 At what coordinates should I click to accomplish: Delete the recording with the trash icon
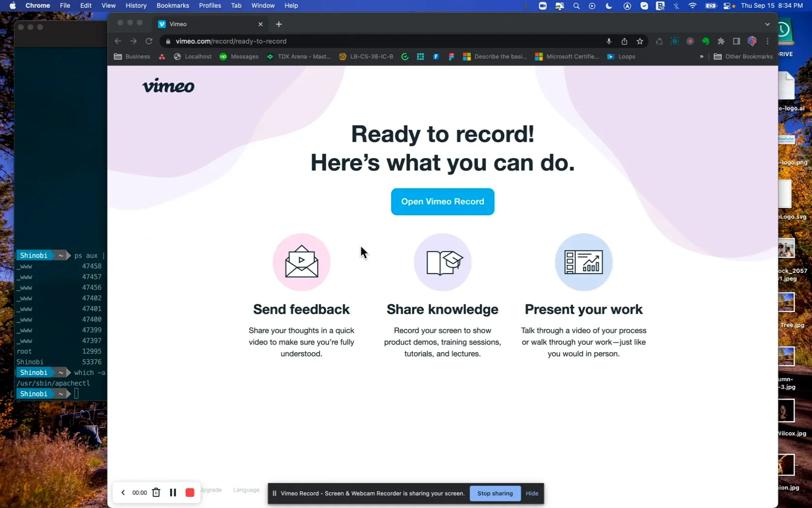point(156,493)
